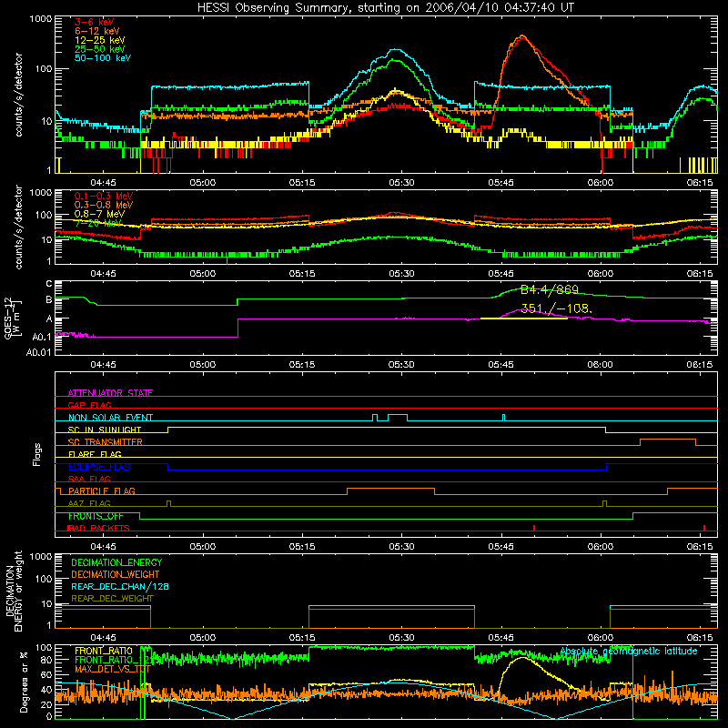
Task: Click the red BAD_PACKETS spike near 05:50
Action: click(534, 528)
